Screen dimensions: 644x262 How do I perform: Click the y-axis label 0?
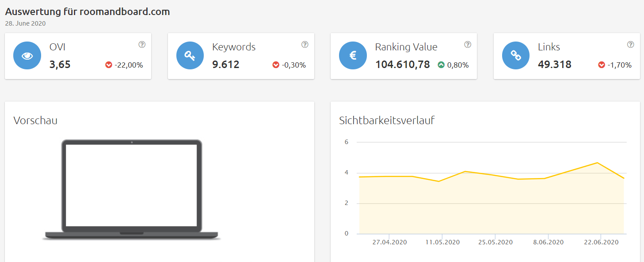[347, 233]
